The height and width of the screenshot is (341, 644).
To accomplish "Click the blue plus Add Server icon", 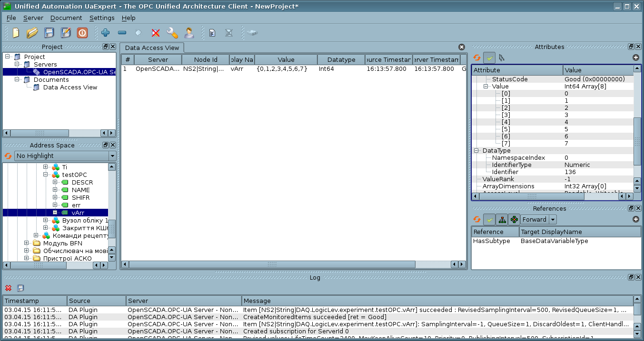I will (106, 33).
